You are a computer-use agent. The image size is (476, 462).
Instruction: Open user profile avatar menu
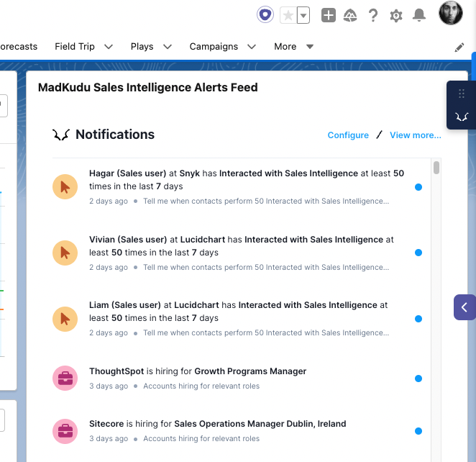(x=451, y=13)
